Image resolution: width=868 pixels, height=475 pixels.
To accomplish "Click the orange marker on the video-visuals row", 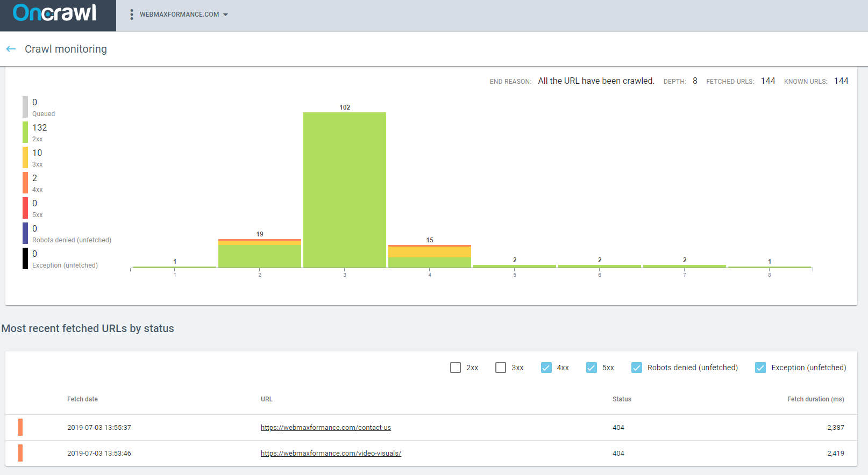I will click(20, 453).
